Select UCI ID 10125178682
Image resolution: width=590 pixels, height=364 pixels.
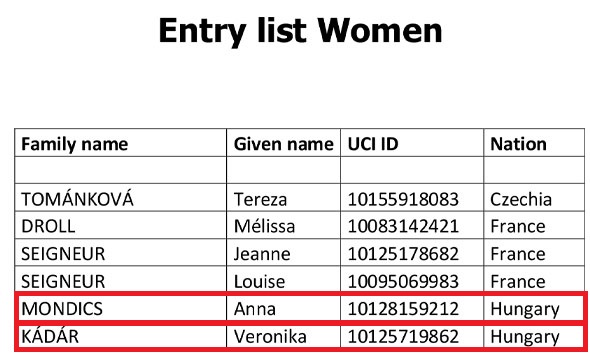tap(403, 254)
